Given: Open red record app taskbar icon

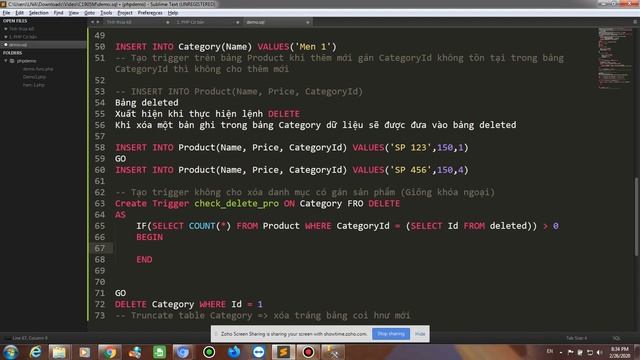Looking at the screenshot, I should click(308, 352).
